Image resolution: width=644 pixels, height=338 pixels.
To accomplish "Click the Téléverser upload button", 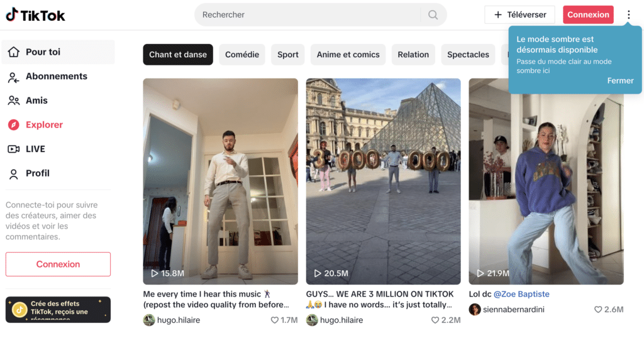I will (x=519, y=15).
